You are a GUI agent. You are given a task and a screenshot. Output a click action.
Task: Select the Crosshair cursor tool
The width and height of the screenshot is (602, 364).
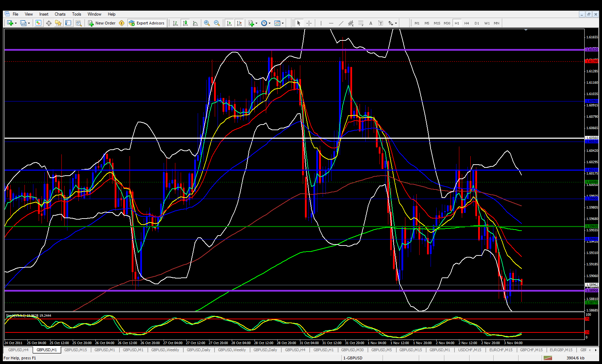(x=309, y=23)
